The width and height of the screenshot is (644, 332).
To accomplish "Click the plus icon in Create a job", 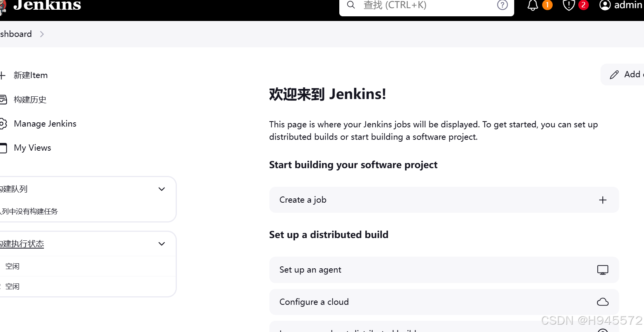I will coord(603,200).
